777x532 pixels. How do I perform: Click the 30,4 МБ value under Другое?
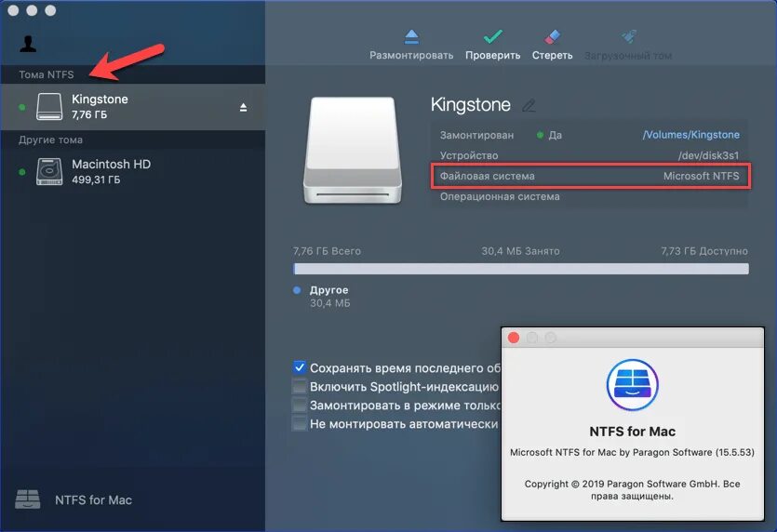tap(330, 303)
